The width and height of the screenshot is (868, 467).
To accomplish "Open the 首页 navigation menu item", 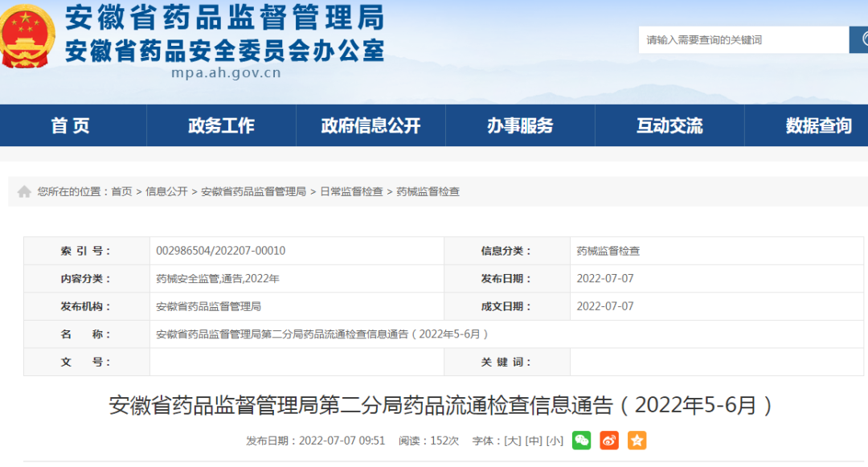I will coord(71,125).
